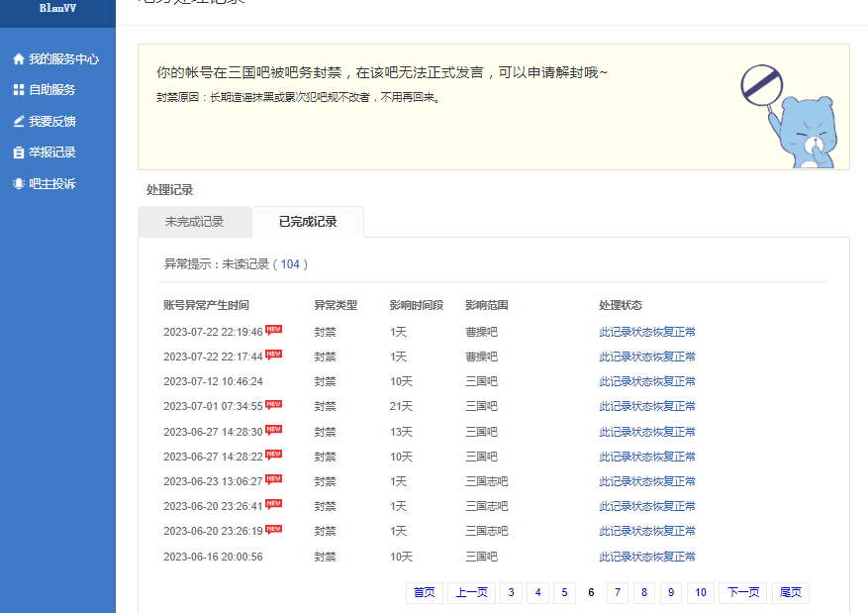Image resolution: width=868 pixels, height=613 pixels.
Task: Click status link for 2023-06-16 20:00:56 record
Action: [646, 557]
